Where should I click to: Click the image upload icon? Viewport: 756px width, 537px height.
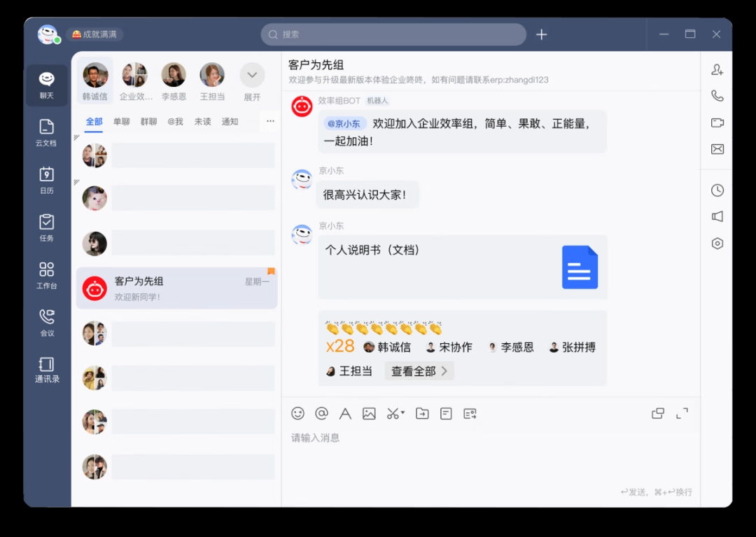tap(369, 414)
